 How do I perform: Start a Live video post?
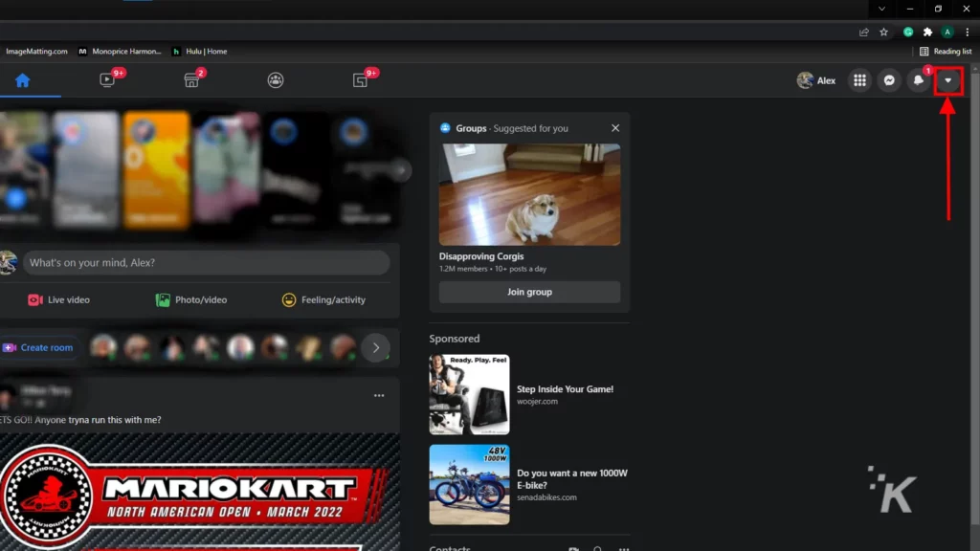pyautogui.click(x=58, y=299)
